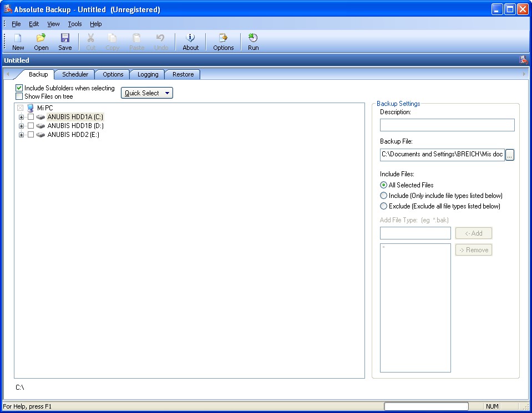Click the drive icon for ANUBIS HDD1B (D:)
The width and height of the screenshot is (532, 413).
(40, 126)
